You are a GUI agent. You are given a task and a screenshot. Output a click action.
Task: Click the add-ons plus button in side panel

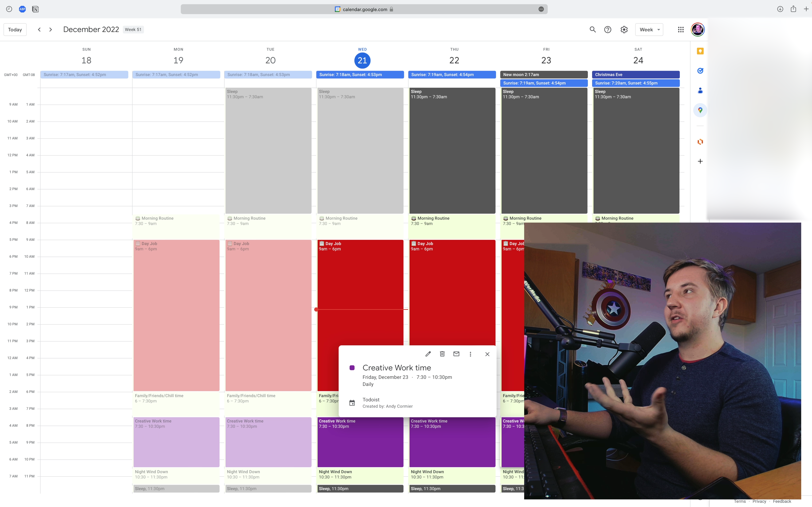tap(700, 161)
